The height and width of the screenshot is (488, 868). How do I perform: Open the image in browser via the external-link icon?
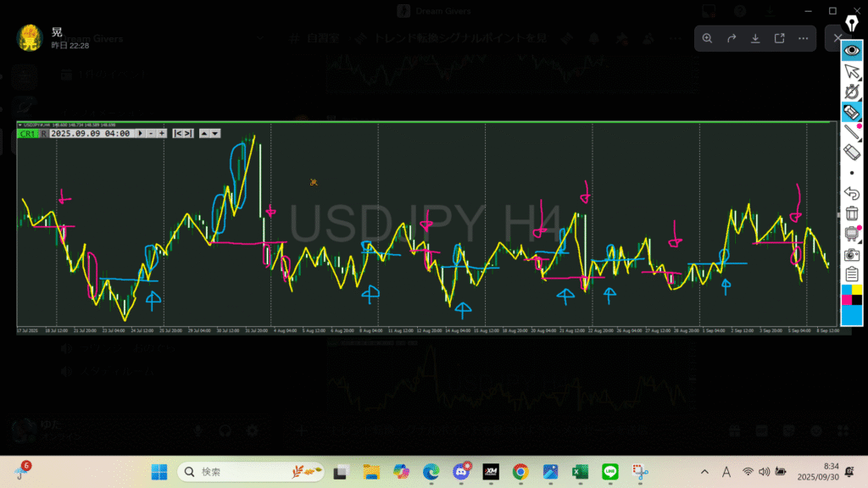pos(779,38)
